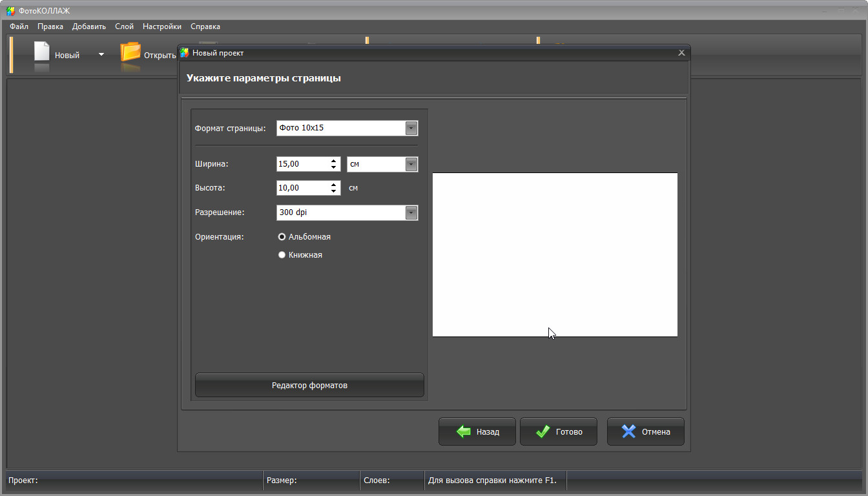868x496 pixels.
Task: Close the Новый проект dialog
Action: pyautogui.click(x=681, y=53)
